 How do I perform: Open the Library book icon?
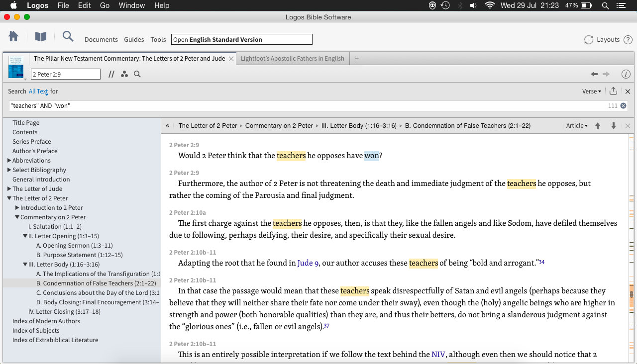(x=40, y=37)
